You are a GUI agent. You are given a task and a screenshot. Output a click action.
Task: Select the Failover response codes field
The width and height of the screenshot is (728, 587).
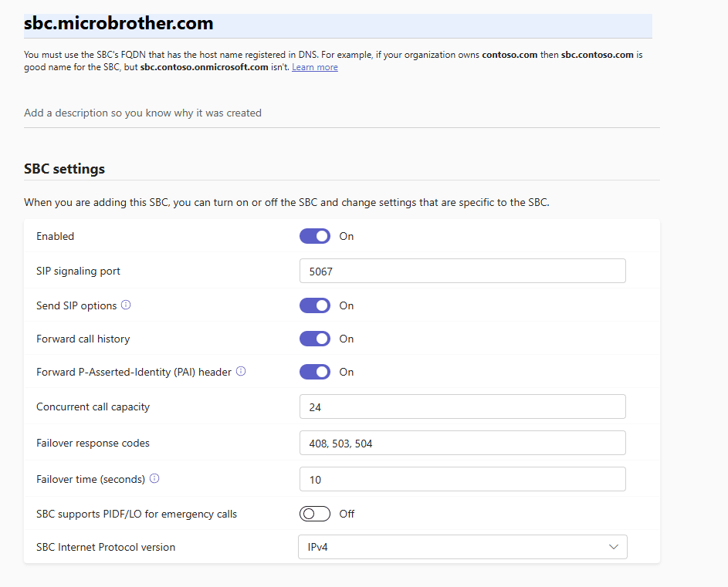pos(462,444)
